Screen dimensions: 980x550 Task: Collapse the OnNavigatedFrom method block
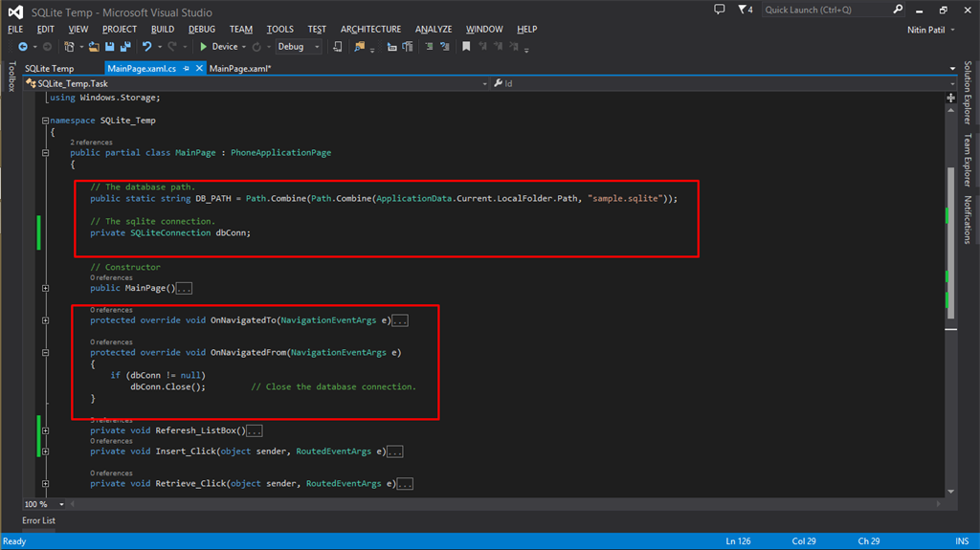45,352
